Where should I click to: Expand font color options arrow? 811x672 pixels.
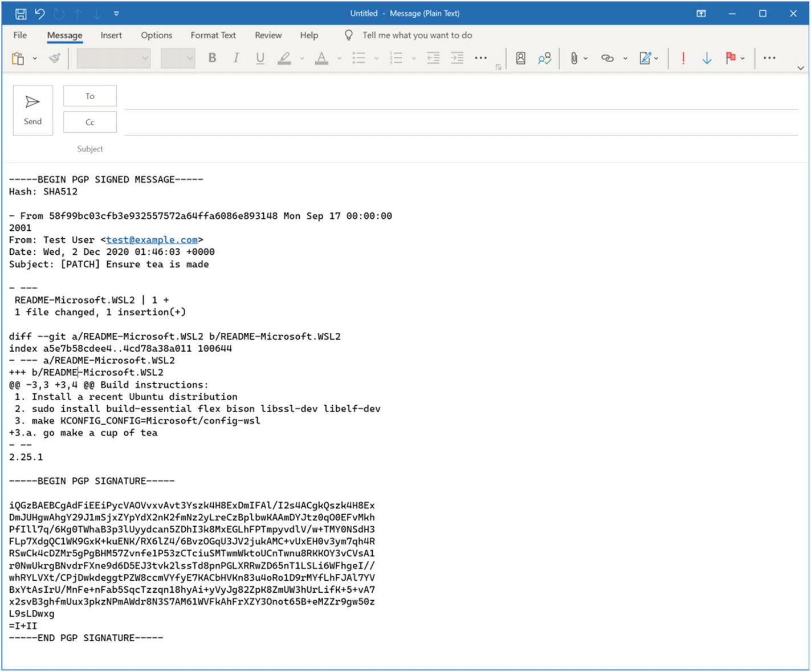[x=339, y=58]
